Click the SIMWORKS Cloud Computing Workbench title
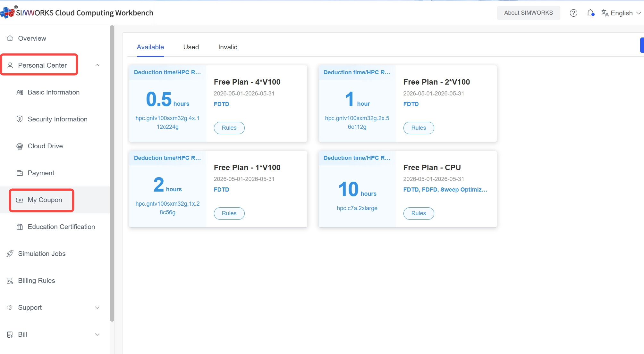Screen dimensions: 644x354 click(85, 13)
